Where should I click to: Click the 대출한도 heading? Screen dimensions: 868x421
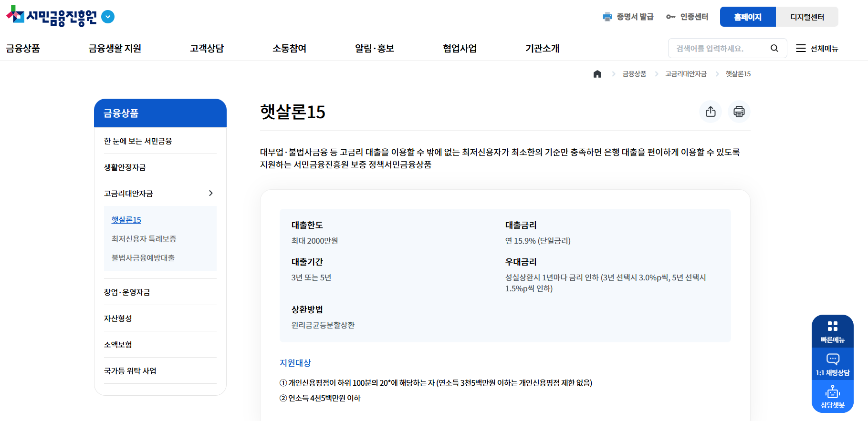[x=307, y=225]
